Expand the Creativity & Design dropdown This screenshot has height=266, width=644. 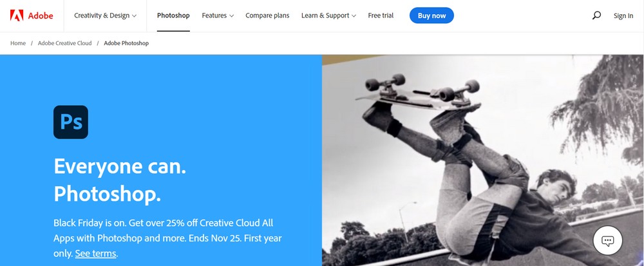[105, 15]
